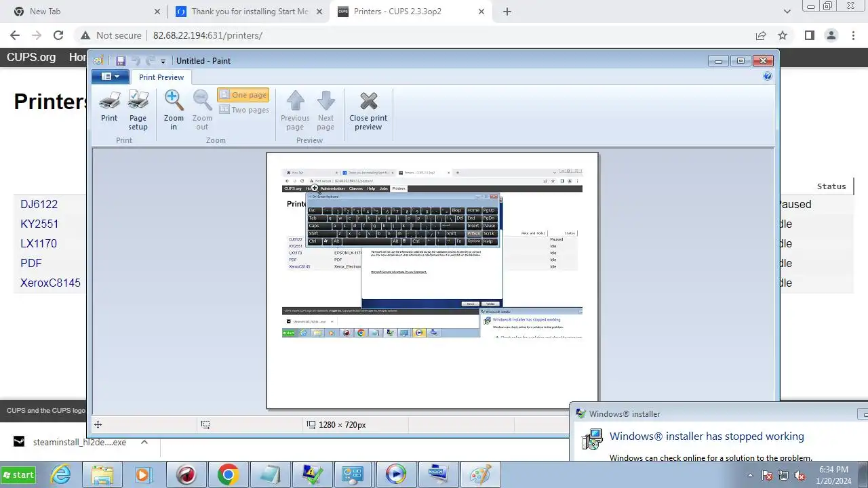
Task: Select the Two pages view option
Action: click(243, 110)
